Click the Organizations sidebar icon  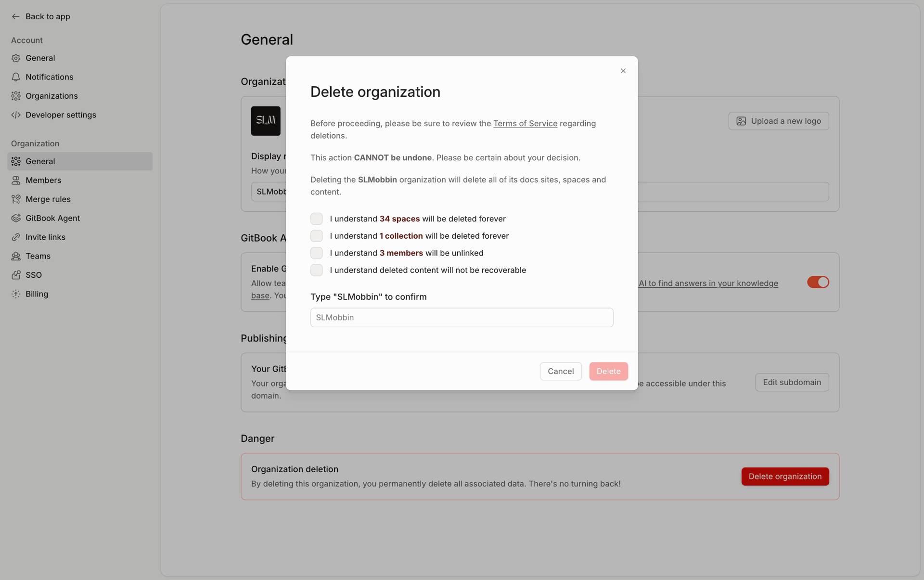click(16, 96)
